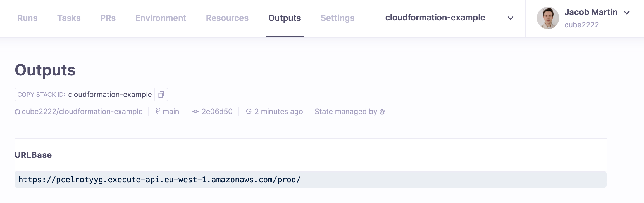644x203 pixels.
Task: Click the cube2222 username text
Action: point(581,25)
